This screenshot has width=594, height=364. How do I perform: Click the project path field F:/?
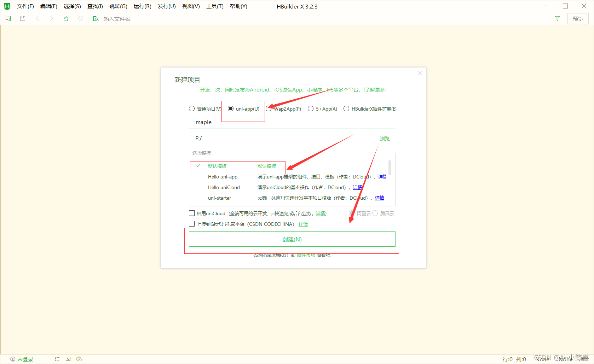pyautogui.click(x=283, y=139)
